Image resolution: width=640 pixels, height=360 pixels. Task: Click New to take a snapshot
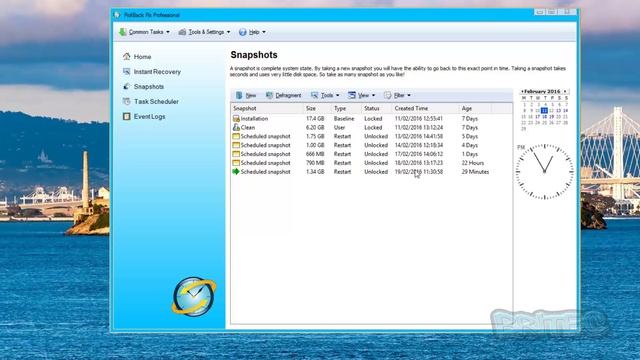(x=246, y=95)
